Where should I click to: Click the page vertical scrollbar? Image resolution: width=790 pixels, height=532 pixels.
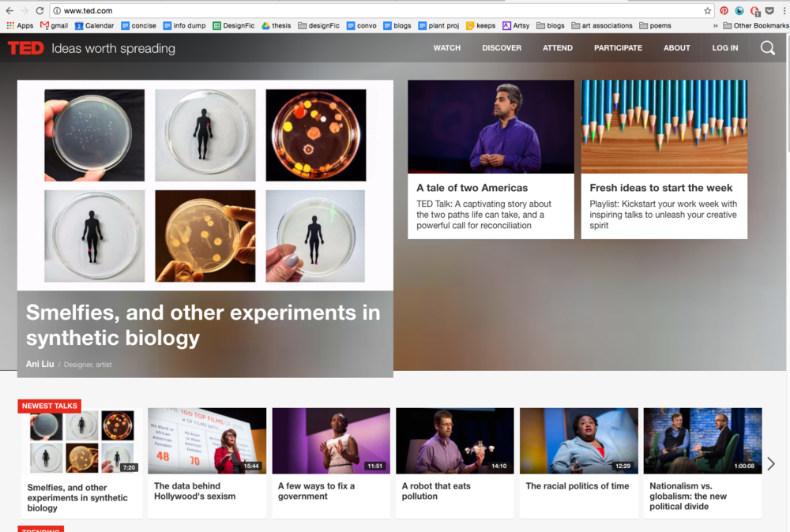(788, 282)
